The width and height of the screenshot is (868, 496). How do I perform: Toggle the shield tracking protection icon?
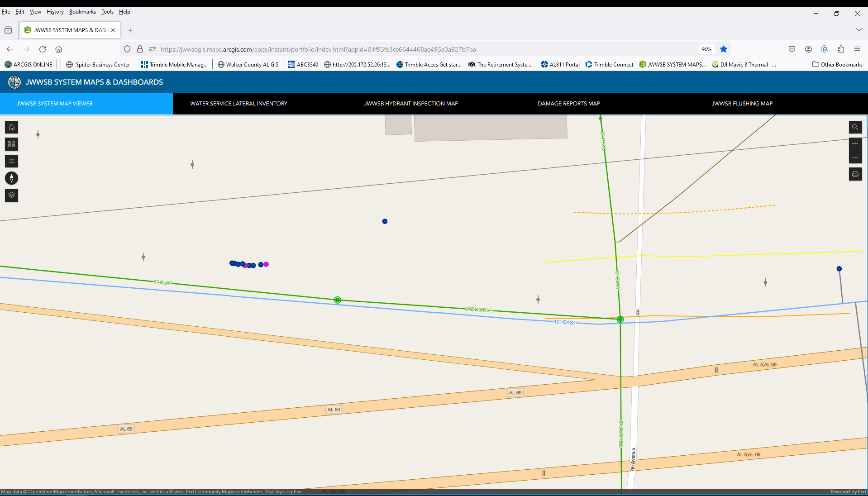click(x=127, y=49)
